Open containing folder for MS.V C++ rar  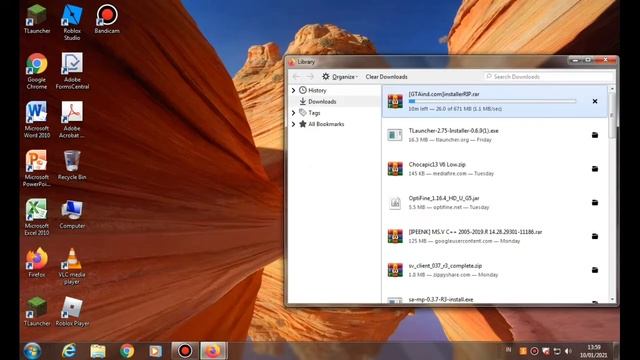tap(595, 236)
